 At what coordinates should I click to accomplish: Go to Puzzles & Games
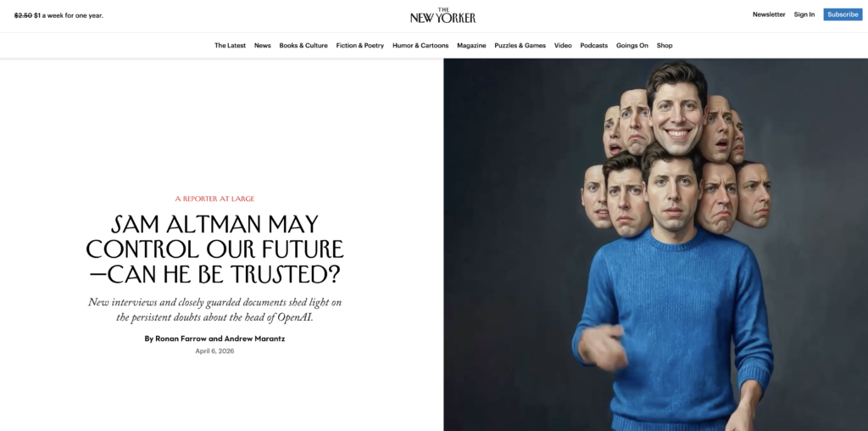(520, 46)
